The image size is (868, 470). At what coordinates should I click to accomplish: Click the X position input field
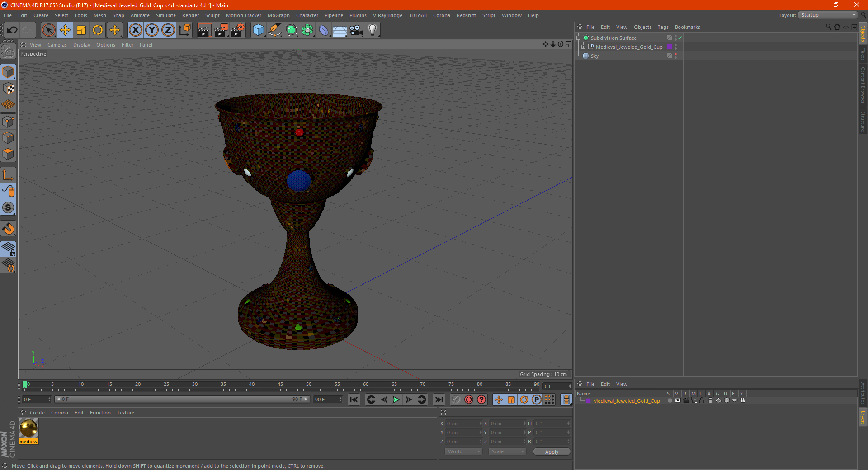pyautogui.click(x=464, y=423)
